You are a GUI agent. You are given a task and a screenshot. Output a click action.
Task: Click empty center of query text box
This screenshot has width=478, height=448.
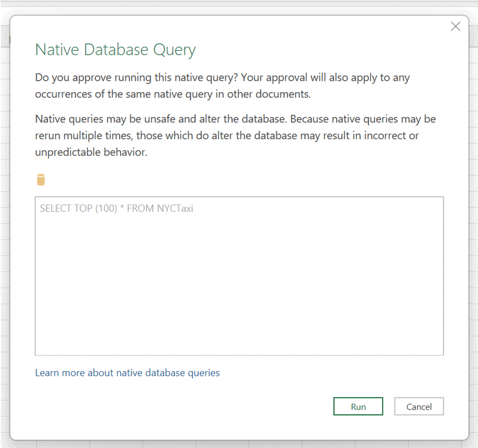pos(239,283)
